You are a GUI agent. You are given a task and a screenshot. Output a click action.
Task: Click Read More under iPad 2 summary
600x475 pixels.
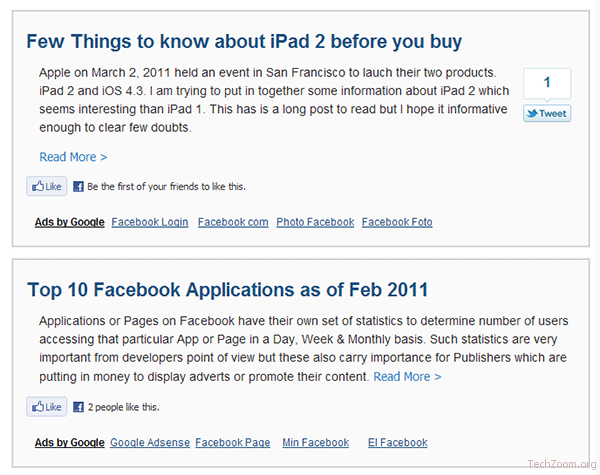click(73, 157)
